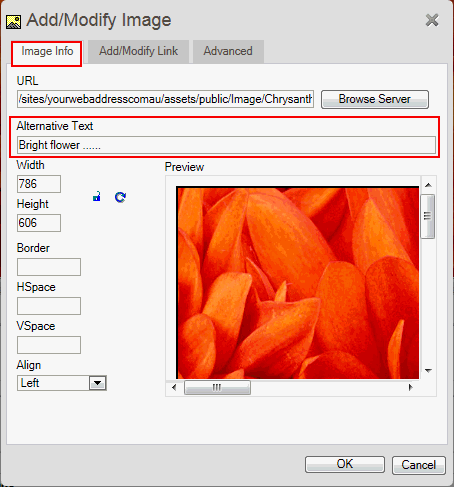Click preview scroll left arrow

[174, 387]
